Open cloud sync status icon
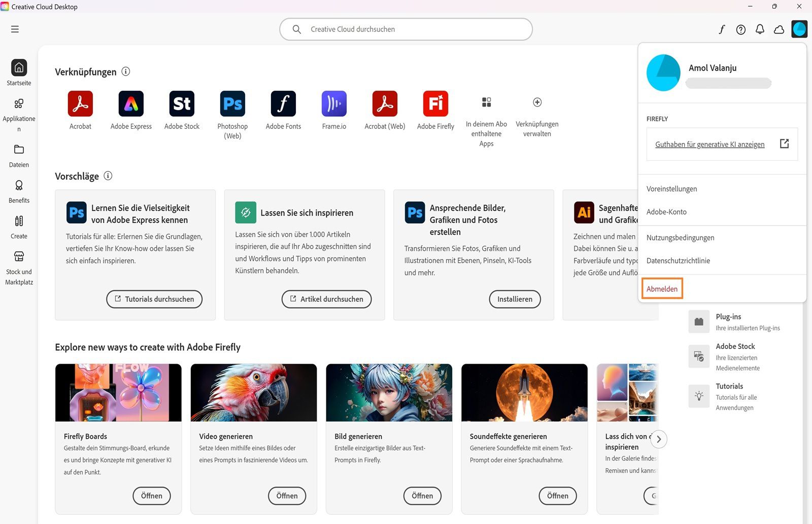 point(779,29)
